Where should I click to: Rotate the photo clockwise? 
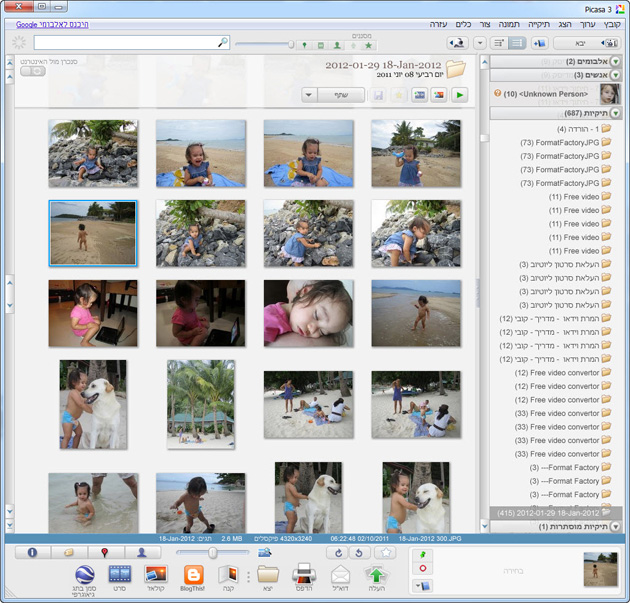tap(338, 553)
